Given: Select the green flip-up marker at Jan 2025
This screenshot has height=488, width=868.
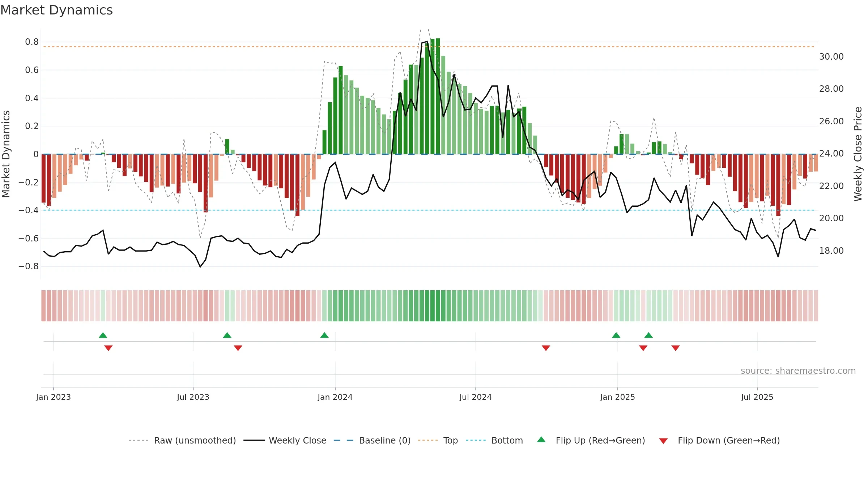Looking at the screenshot, I should 616,335.
